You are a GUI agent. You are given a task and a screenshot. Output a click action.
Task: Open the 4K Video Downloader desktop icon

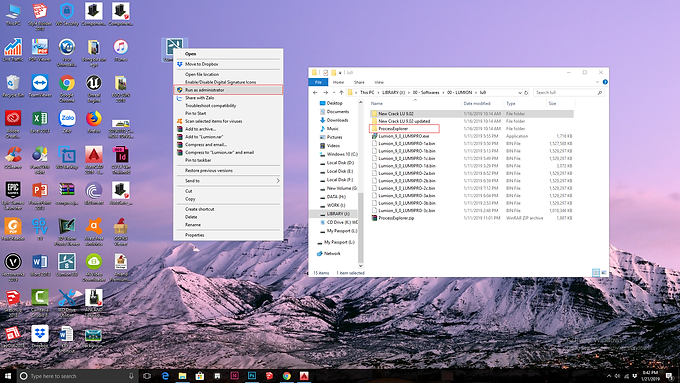coord(94,267)
